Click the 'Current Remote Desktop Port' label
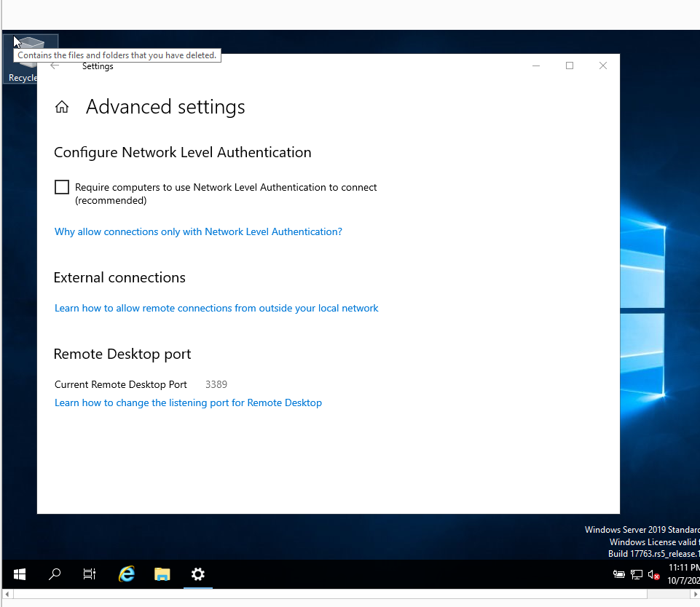The height and width of the screenshot is (607, 700). pyautogui.click(x=120, y=384)
